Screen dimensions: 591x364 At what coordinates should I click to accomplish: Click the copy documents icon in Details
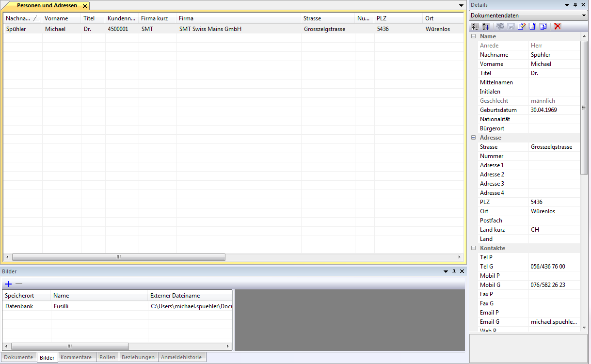point(543,26)
